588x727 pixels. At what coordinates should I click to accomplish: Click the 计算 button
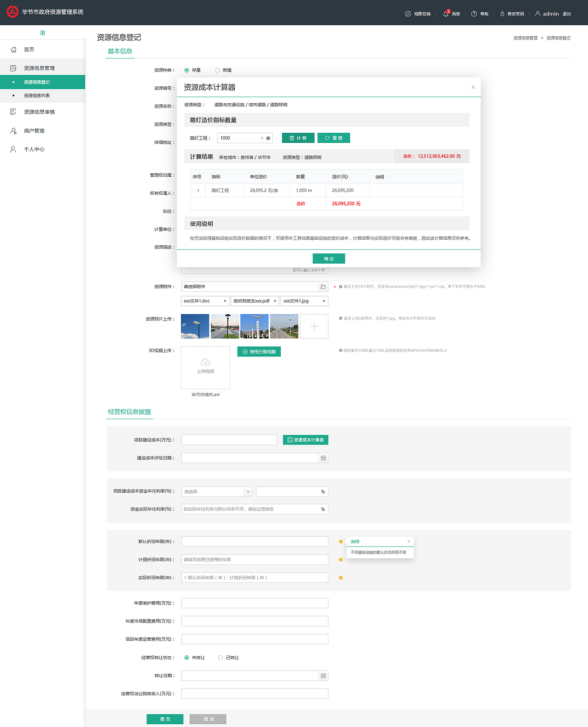point(298,138)
